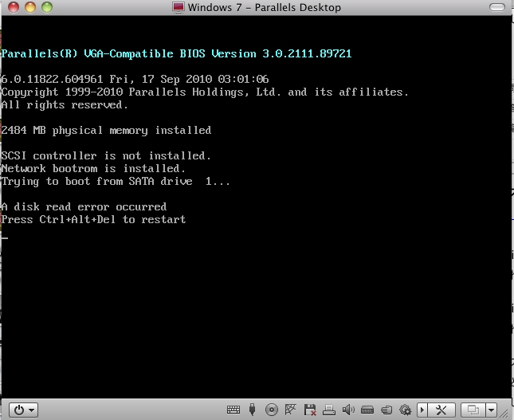Click the red close window button
This screenshot has height=420, width=514.
click(x=14, y=7)
